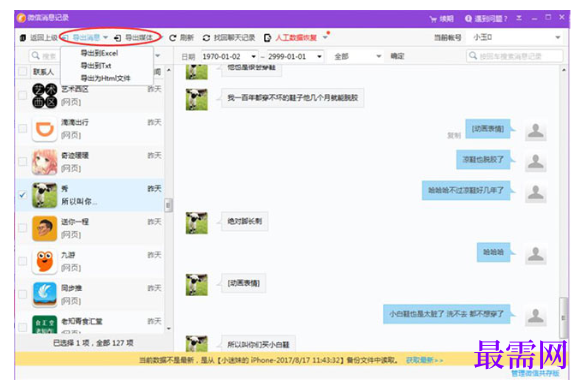Check the 奇迹暖暖 contact checkbox
This screenshot has height=386, width=586.
tap(23, 161)
